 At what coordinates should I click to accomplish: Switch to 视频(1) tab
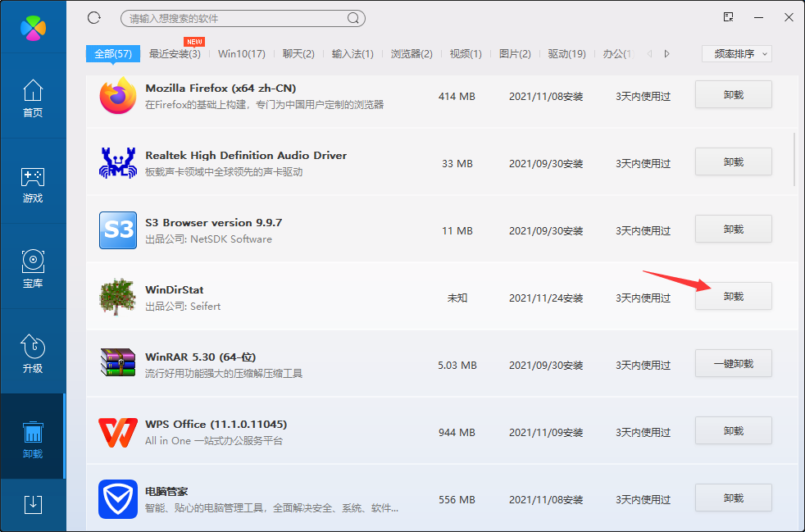point(466,53)
